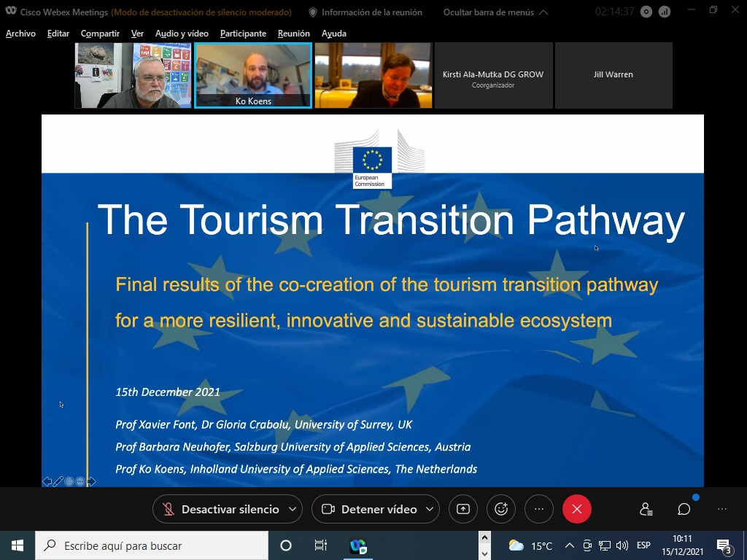Viewport: 747px width, 560px height.
Task: Show hidden system tray icons
Action: (569, 545)
